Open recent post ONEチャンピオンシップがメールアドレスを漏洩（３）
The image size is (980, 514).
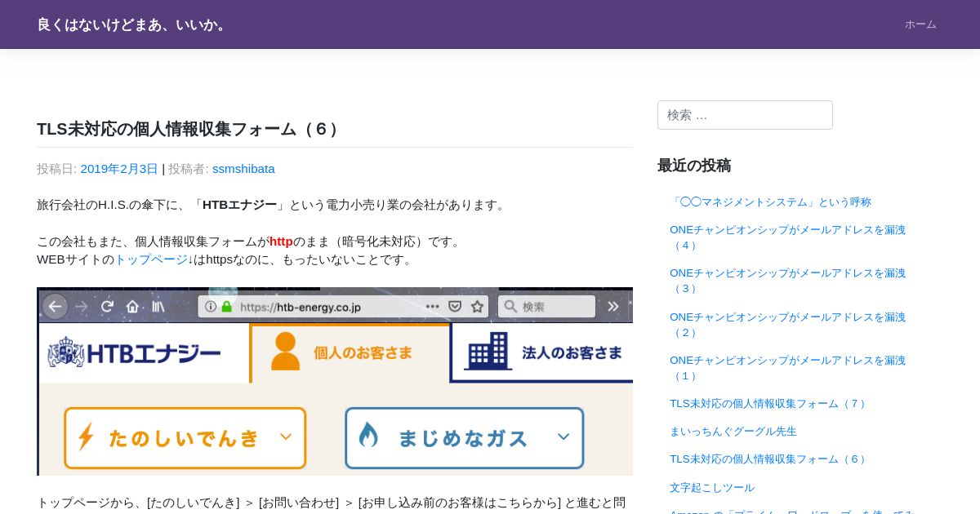(787, 281)
